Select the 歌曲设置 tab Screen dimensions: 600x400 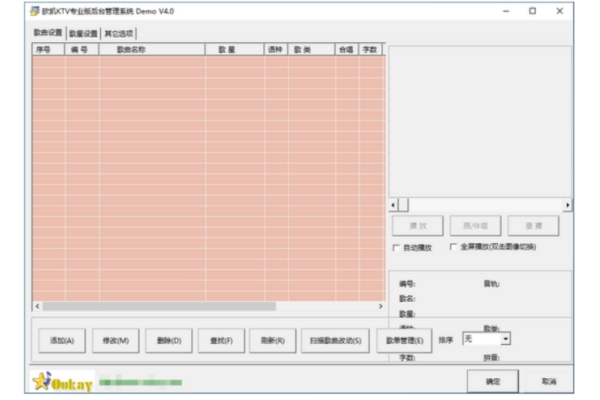pos(48,33)
